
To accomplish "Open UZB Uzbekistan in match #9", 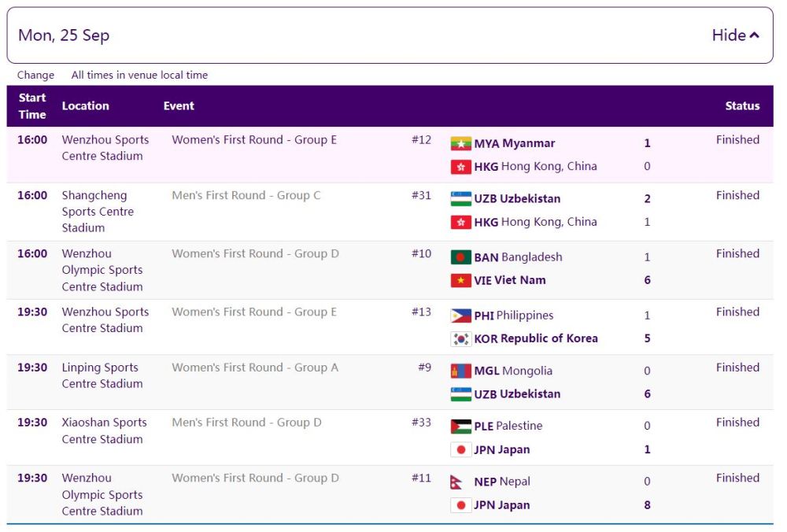I will coord(517,394).
